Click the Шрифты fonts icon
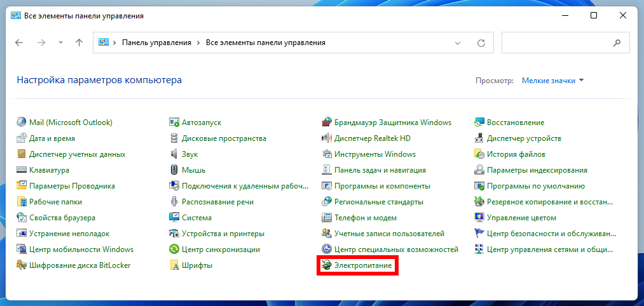The height and width of the screenshot is (306, 644). pos(174,265)
